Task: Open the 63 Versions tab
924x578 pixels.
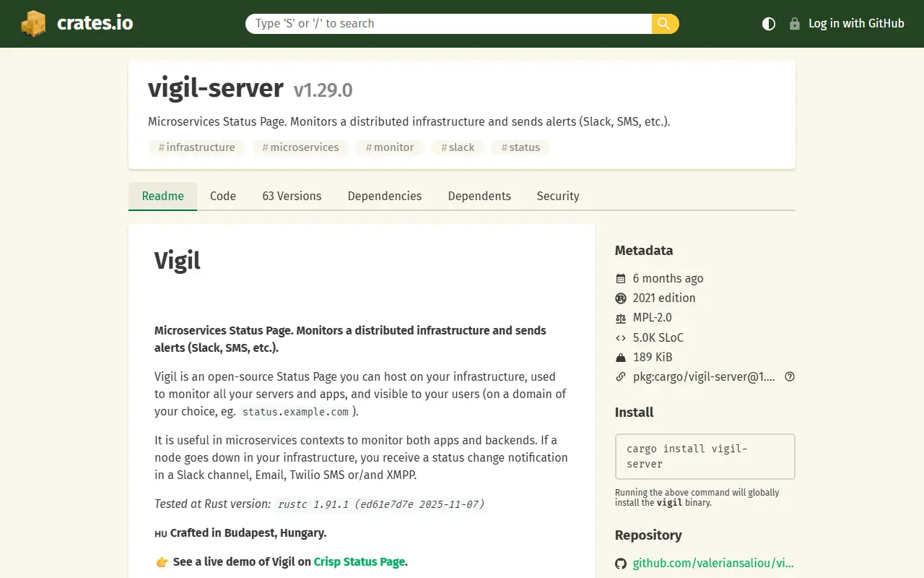Action: 292,196
